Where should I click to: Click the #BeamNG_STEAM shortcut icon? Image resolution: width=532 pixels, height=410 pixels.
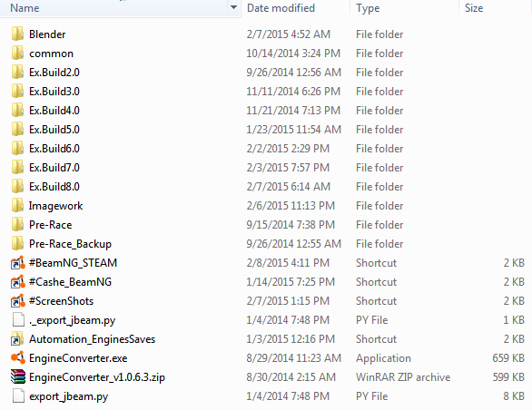tap(17, 262)
